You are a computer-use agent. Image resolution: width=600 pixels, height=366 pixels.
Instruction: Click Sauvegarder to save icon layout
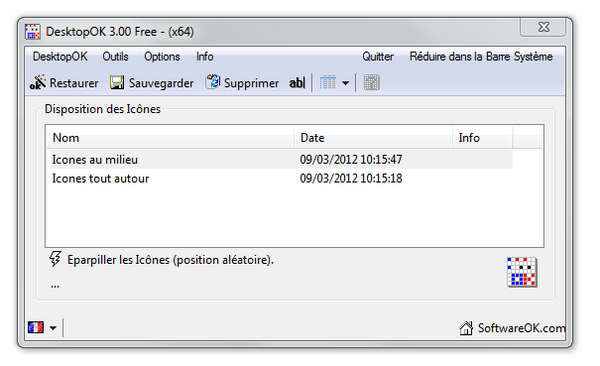click(x=152, y=83)
